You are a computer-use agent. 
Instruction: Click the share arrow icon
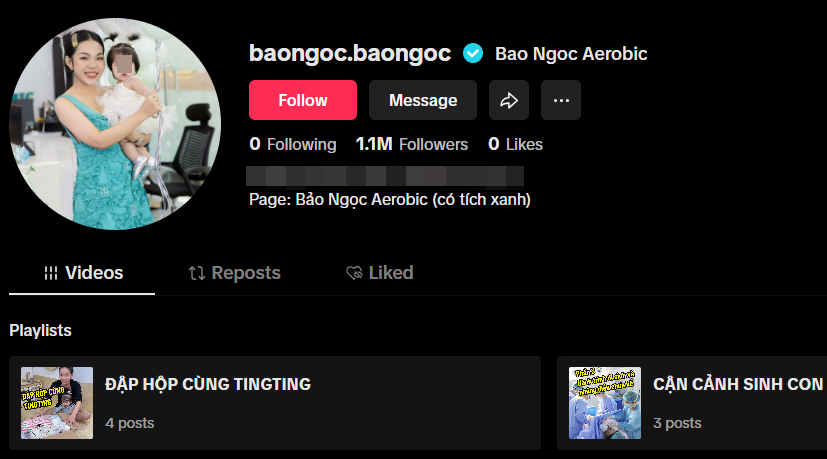(508, 100)
